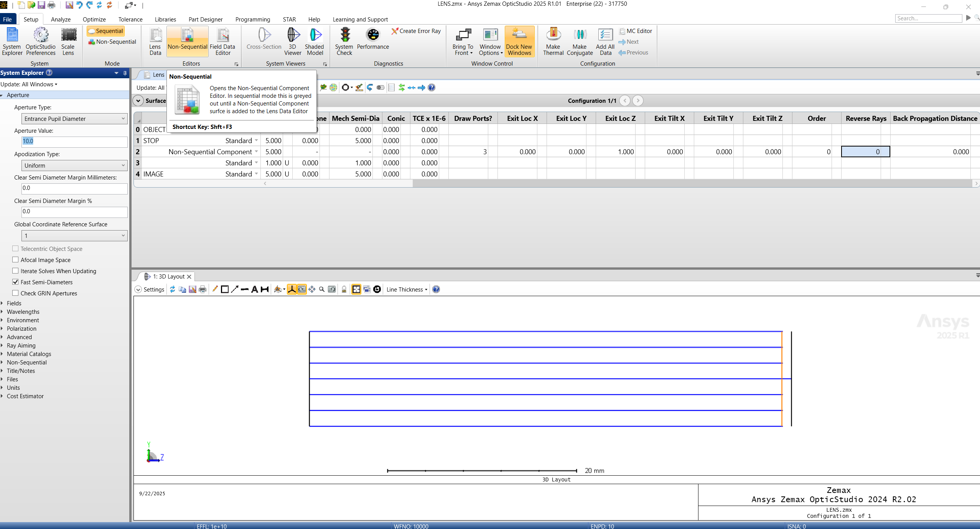Click the Reverse Rays cell in row 2
Image resolution: width=980 pixels, height=529 pixels.
coord(866,152)
